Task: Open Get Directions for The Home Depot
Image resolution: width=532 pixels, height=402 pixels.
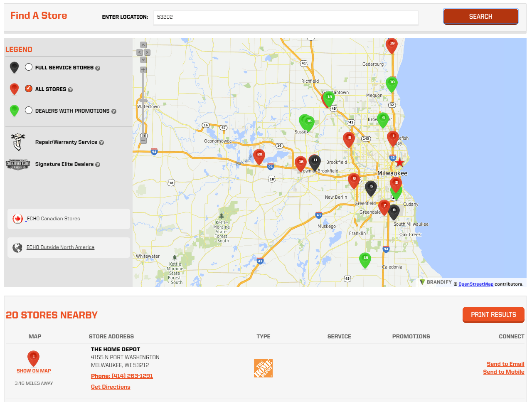Action: pyautogui.click(x=110, y=387)
